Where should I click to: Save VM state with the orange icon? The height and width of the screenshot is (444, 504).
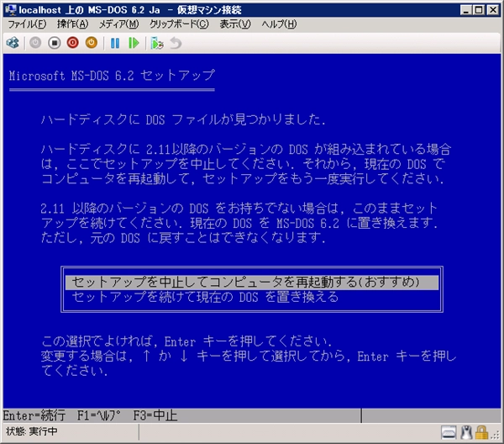click(92, 43)
